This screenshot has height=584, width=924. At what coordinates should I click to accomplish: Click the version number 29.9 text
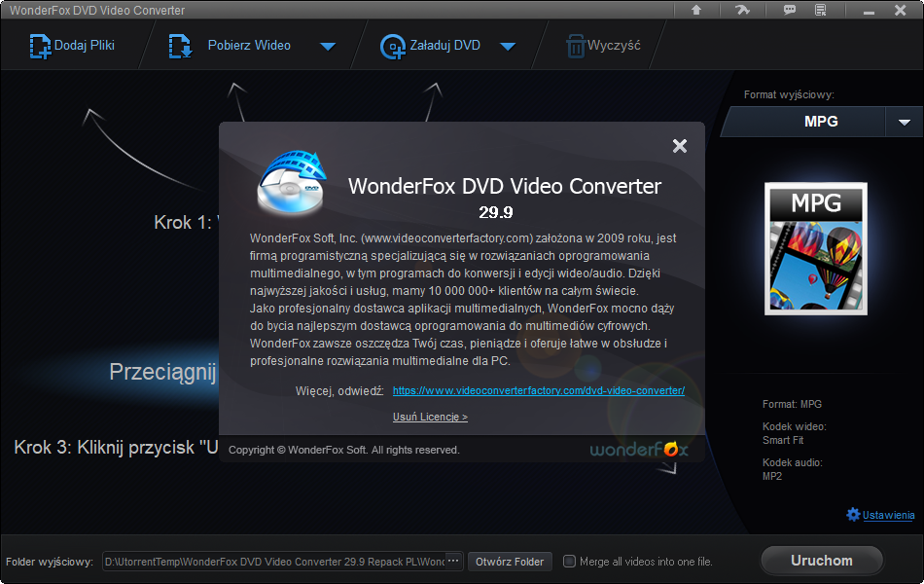tap(496, 212)
